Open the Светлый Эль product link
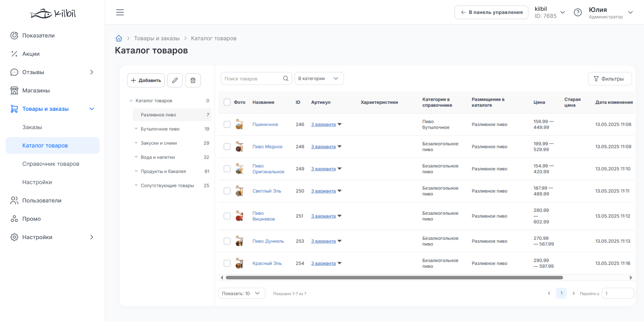644x322 pixels. click(x=267, y=191)
